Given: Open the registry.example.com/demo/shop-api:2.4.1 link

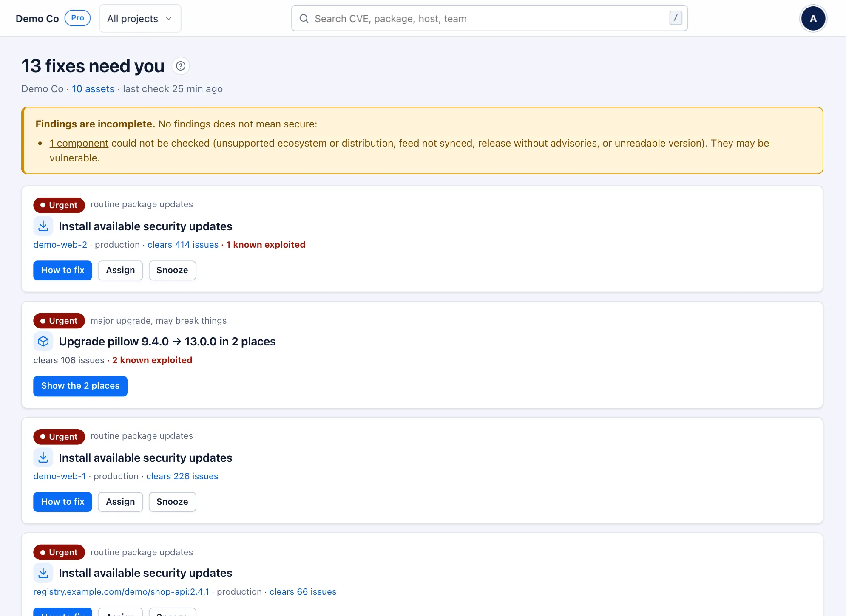Looking at the screenshot, I should pyautogui.click(x=122, y=592).
